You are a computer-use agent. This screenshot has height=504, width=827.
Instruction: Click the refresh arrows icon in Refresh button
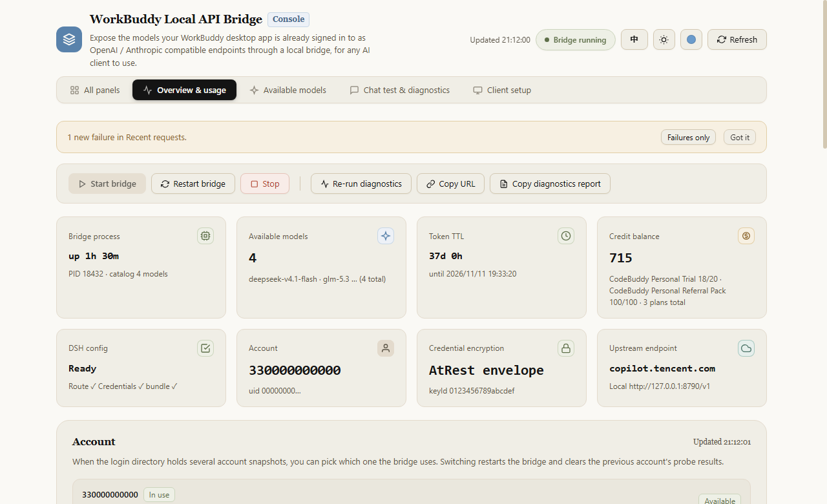coord(722,39)
